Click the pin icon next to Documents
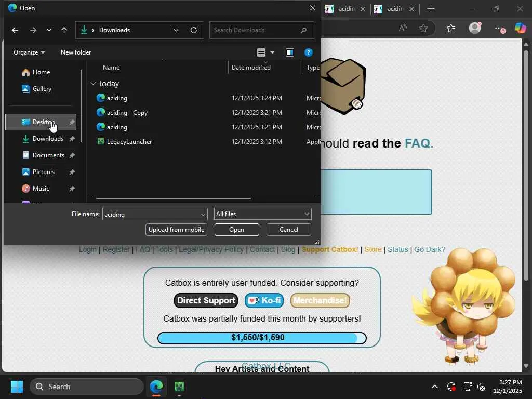532x399 pixels. tap(72, 155)
